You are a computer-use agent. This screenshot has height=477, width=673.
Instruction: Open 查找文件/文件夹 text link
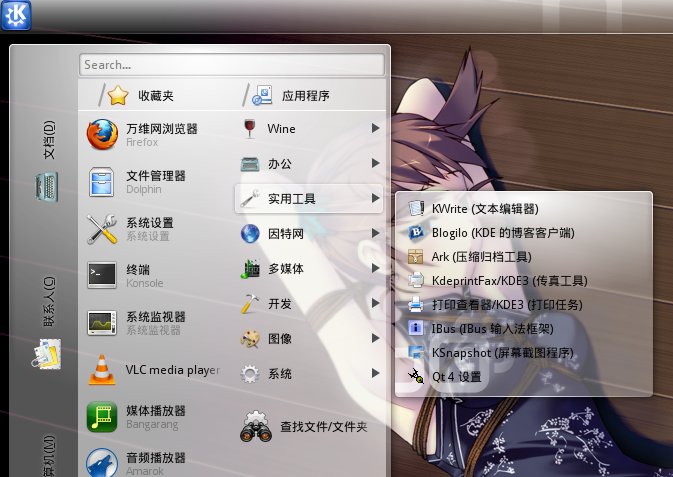point(324,427)
